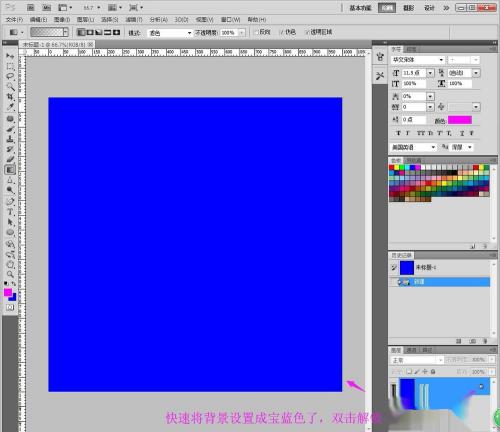500x432 pixels.
Task: Click the magenta foreground color swatch
Action: coord(8,292)
